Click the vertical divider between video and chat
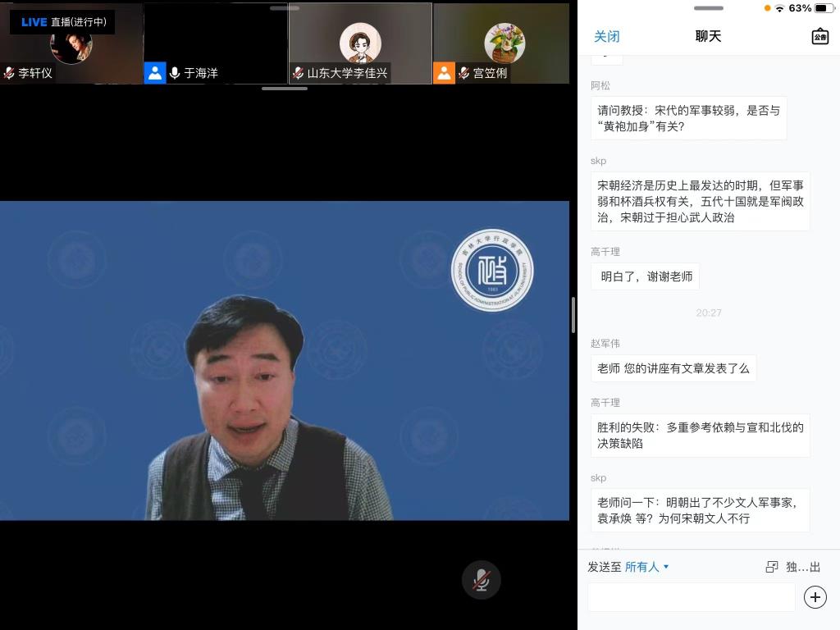840x630 pixels. (x=573, y=315)
